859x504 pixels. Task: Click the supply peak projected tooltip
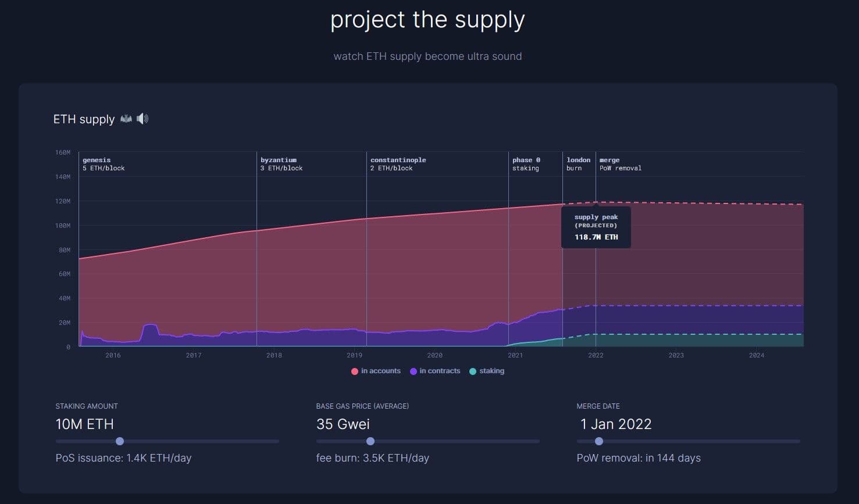pyautogui.click(x=596, y=227)
